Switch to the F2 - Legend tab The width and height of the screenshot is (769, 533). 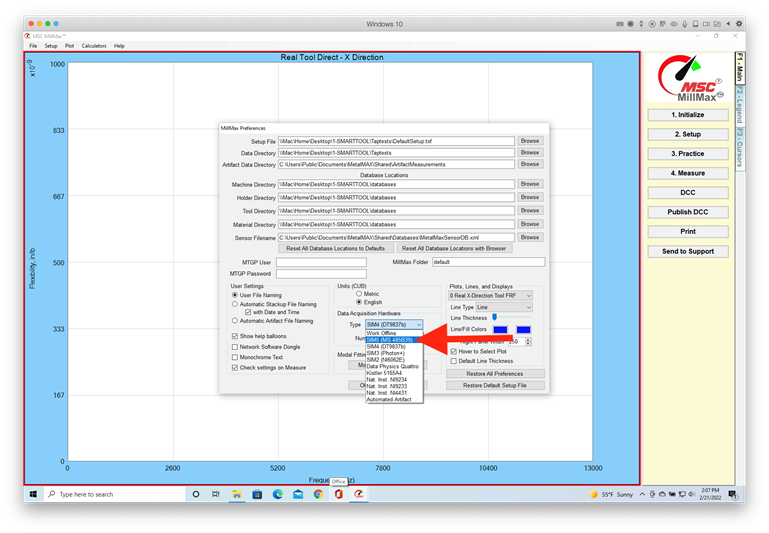pos(740,105)
